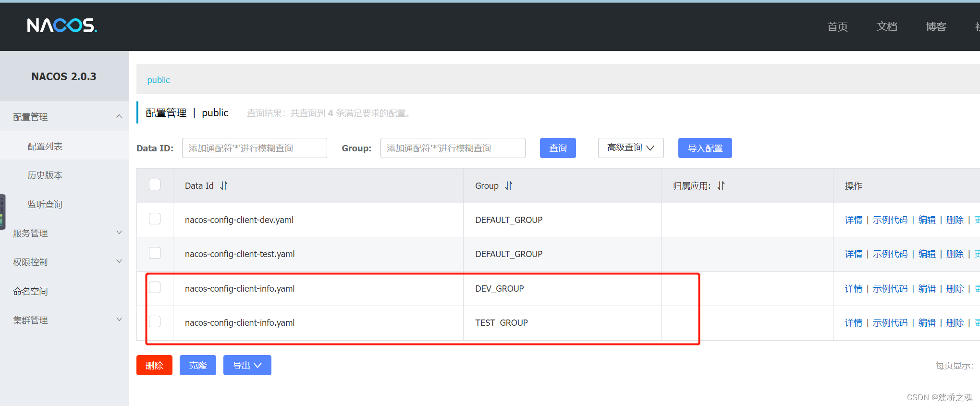Sort table by Data Id column icon
This screenshot has width=980, height=406.
tap(224, 185)
